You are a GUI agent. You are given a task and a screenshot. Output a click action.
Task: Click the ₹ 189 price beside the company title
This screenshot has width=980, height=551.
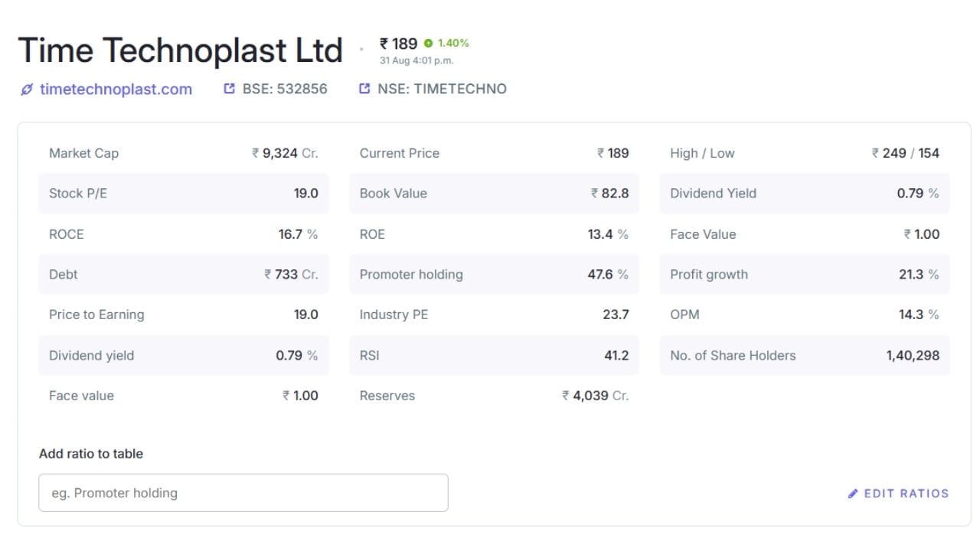pyautogui.click(x=398, y=44)
